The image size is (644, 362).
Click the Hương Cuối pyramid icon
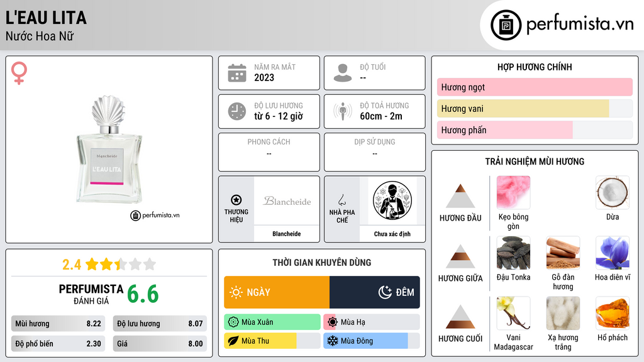coord(460,317)
